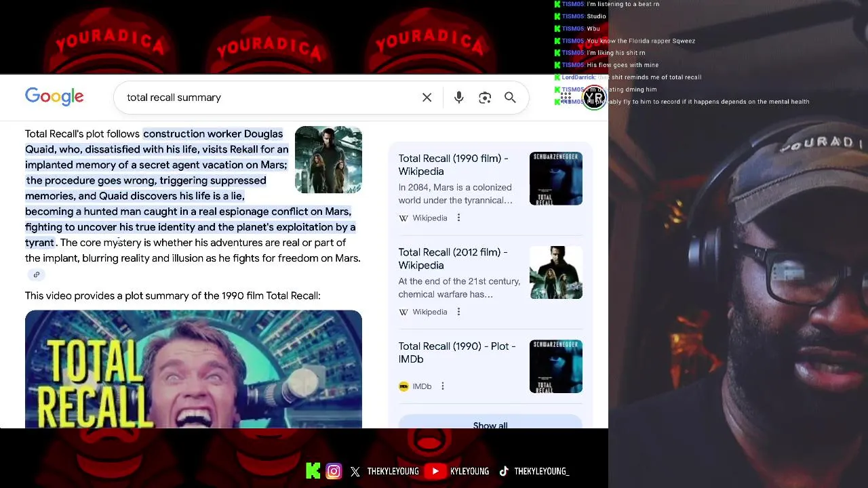Open Google Lens image search icon
This screenshot has width=868, height=488.
click(485, 98)
